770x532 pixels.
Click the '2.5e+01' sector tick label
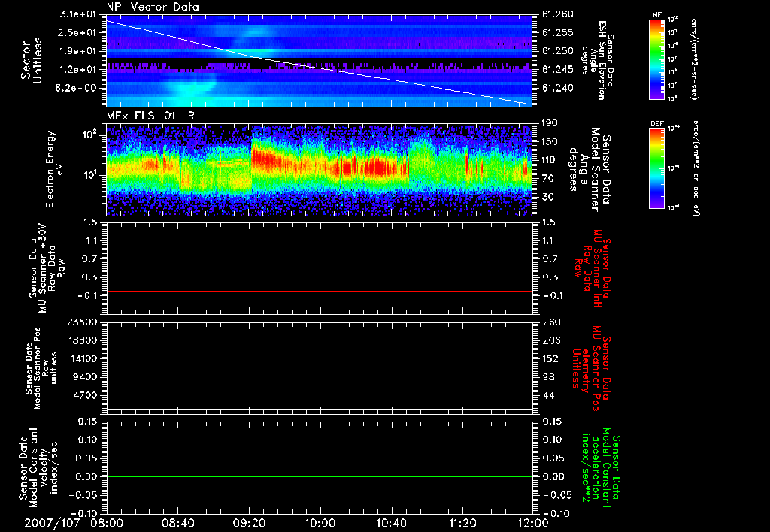(x=78, y=32)
